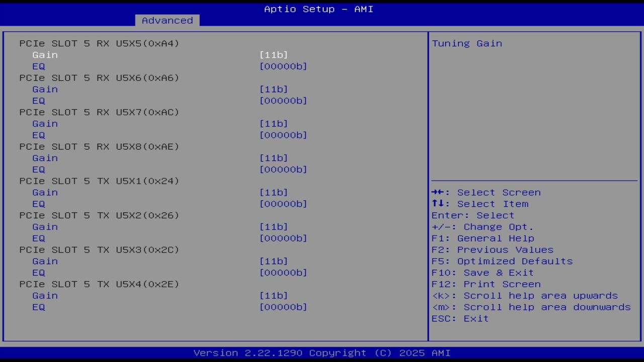Click the F1: General Help hint
The image size is (644, 362).
[483, 238]
